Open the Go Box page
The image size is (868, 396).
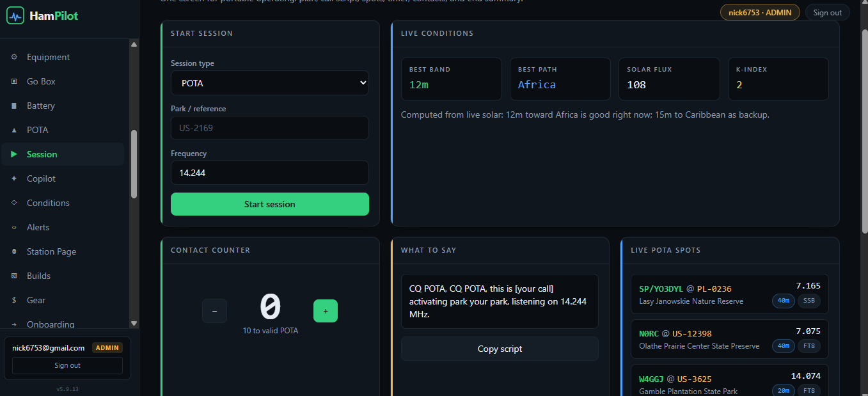63,81
